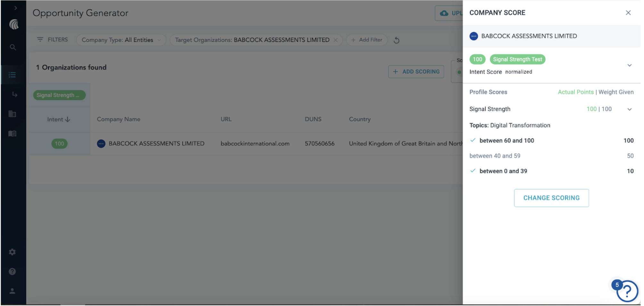
Task: Open the book library sidebar icon
Action: pos(12,133)
